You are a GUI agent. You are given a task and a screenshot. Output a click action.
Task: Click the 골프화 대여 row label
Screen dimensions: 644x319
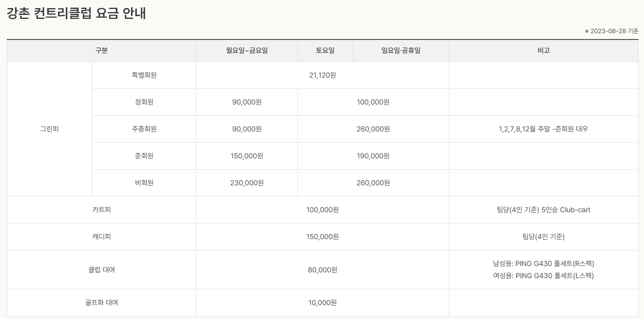click(101, 303)
